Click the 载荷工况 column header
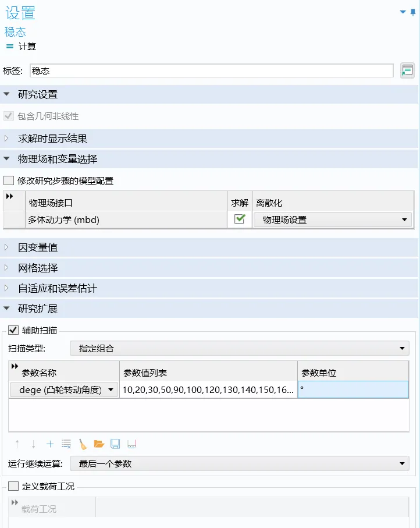Screen dimensions: 420x528 click(52, 507)
